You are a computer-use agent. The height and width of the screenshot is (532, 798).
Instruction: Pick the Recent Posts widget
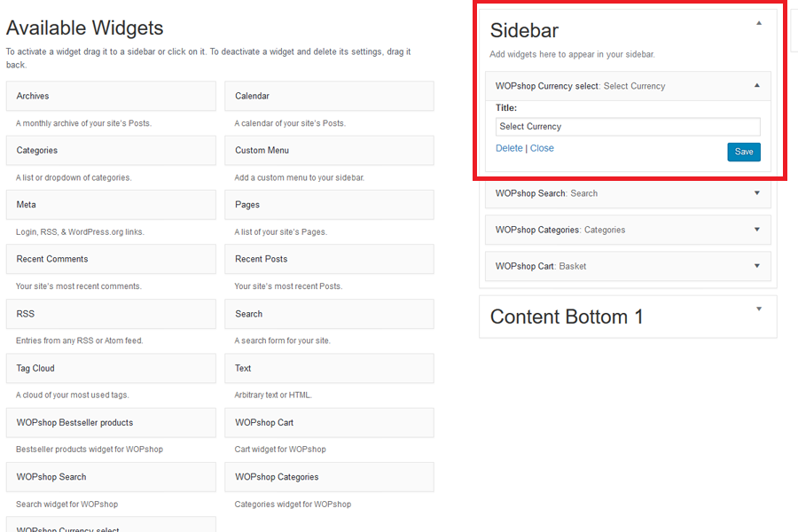(x=329, y=259)
